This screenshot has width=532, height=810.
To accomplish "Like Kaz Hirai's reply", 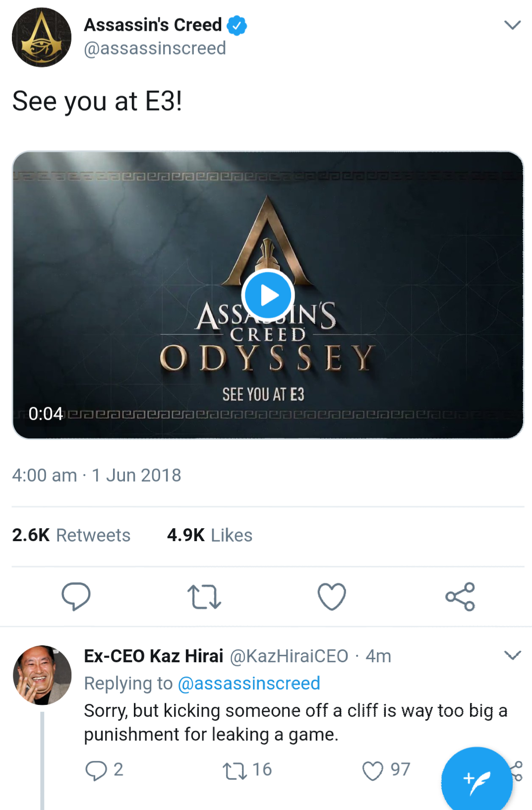I will (373, 771).
